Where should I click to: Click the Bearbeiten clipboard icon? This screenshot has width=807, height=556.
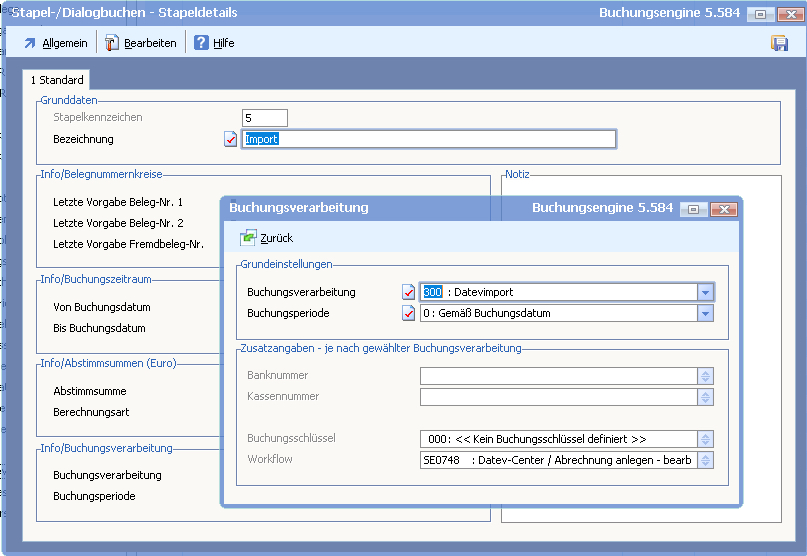tap(112, 43)
